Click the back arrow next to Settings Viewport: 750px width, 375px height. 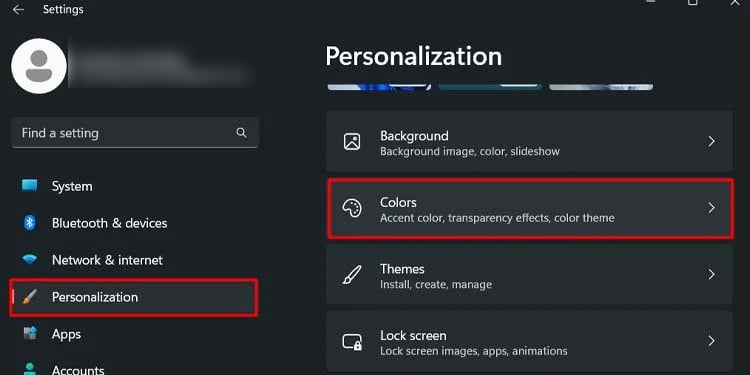click(18, 10)
